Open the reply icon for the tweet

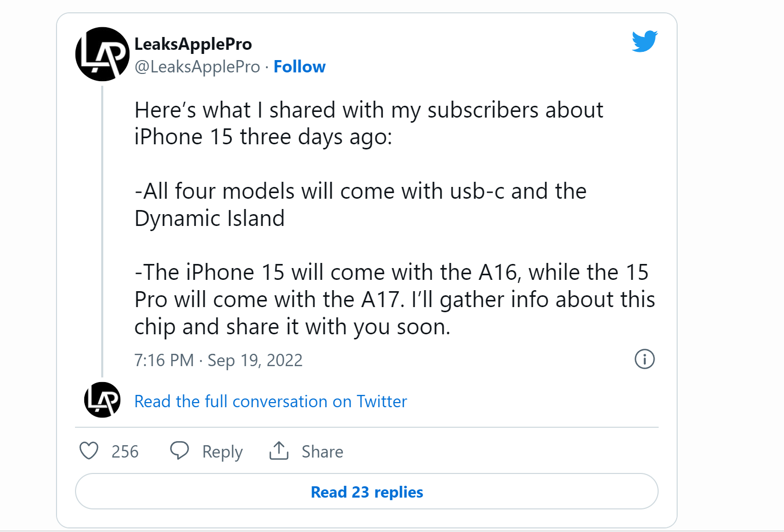(x=179, y=450)
